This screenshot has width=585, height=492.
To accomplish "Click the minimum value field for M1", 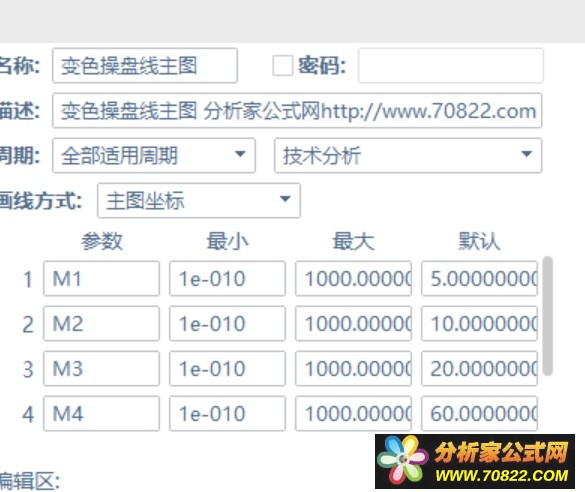I will tap(227, 279).
